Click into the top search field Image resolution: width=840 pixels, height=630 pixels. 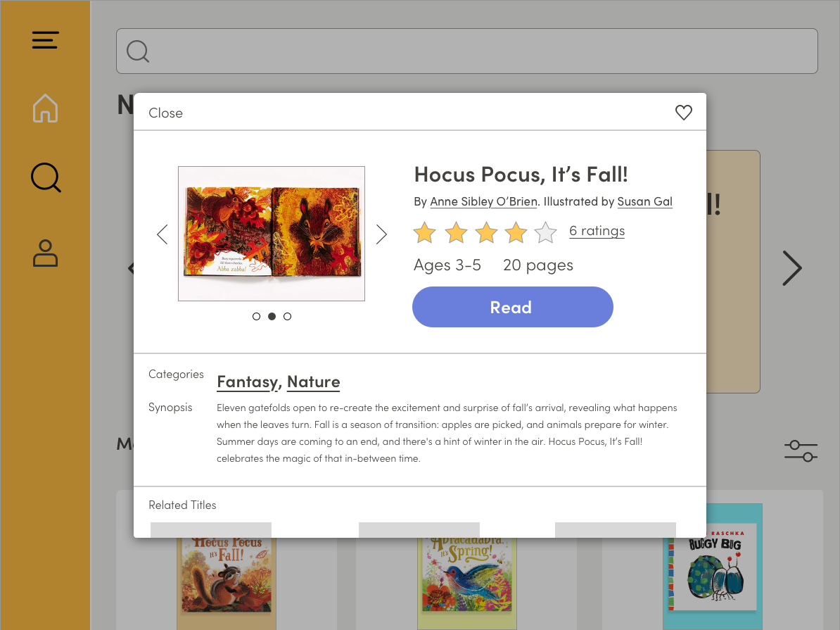pyautogui.click(x=466, y=51)
